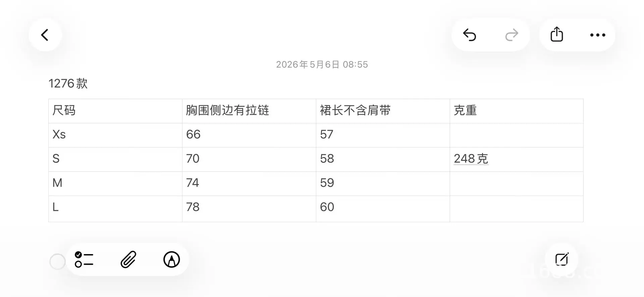Undo the last edit
Viewport: 644px width, 297px height.
(470, 35)
